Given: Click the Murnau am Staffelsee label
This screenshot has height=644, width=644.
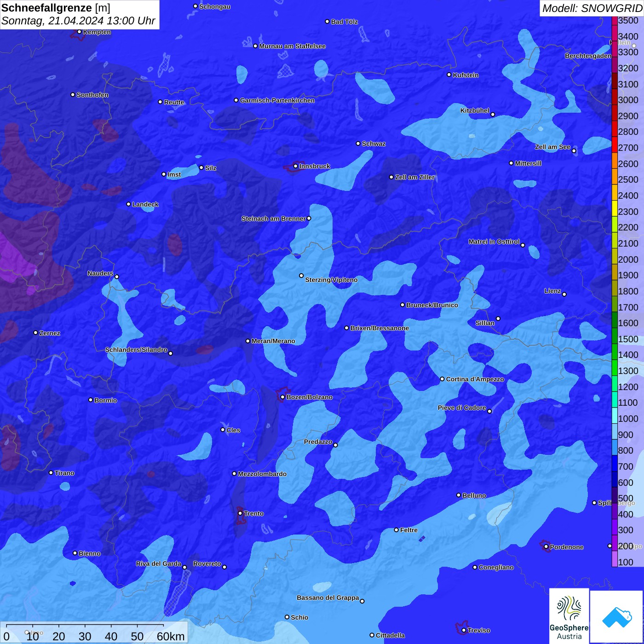Looking at the screenshot, I should coord(292,46).
